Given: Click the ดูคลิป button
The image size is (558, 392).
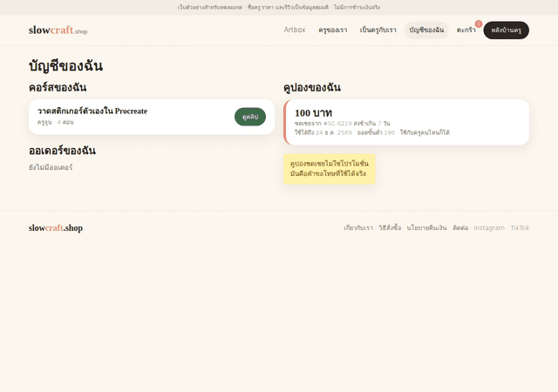Looking at the screenshot, I should tap(250, 117).
